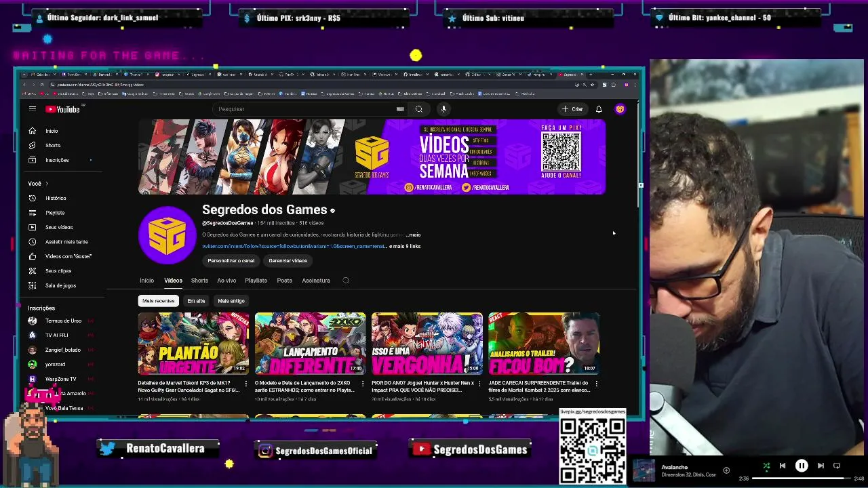Image resolution: width=868 pixels, height=488 pixels.
Task: Switch to the channel Início tab
Action: [146, 281]
